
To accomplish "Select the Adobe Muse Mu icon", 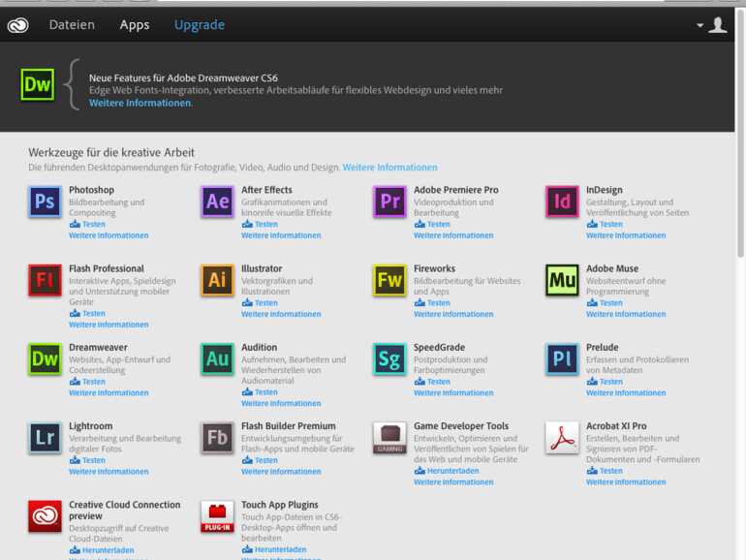I will (562, 280).
